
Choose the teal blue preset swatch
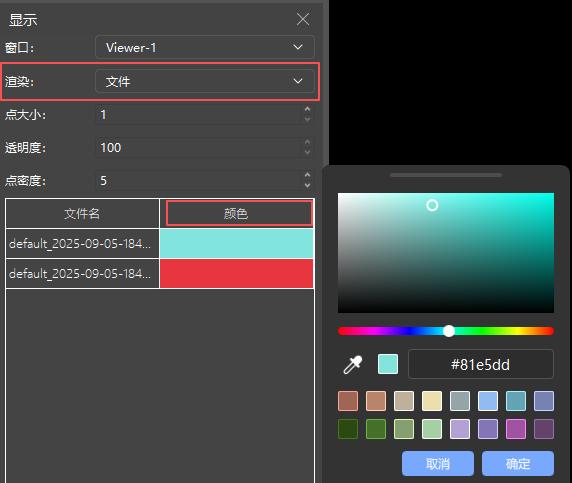(516, 401)
